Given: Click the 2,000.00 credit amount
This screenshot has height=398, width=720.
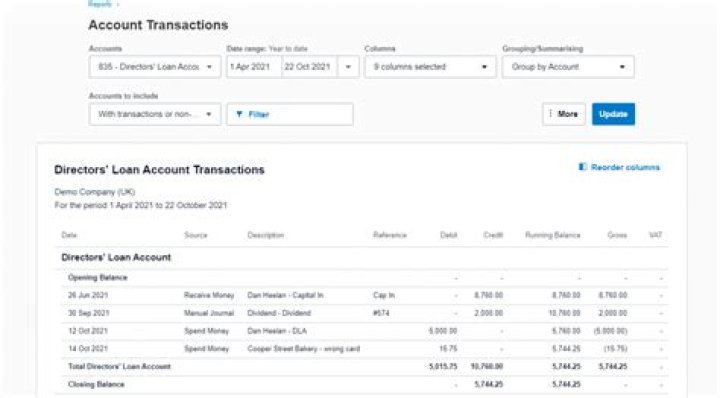Looking at the screenshot, I should point(489,313).
